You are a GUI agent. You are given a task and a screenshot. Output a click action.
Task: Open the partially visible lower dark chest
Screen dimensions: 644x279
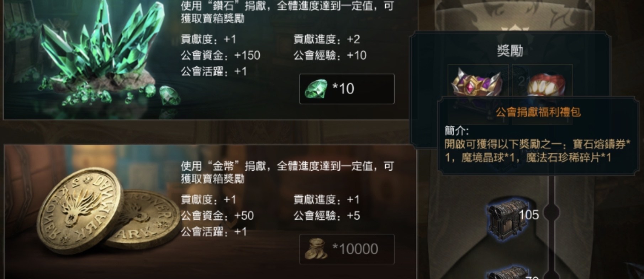(505, 272)
